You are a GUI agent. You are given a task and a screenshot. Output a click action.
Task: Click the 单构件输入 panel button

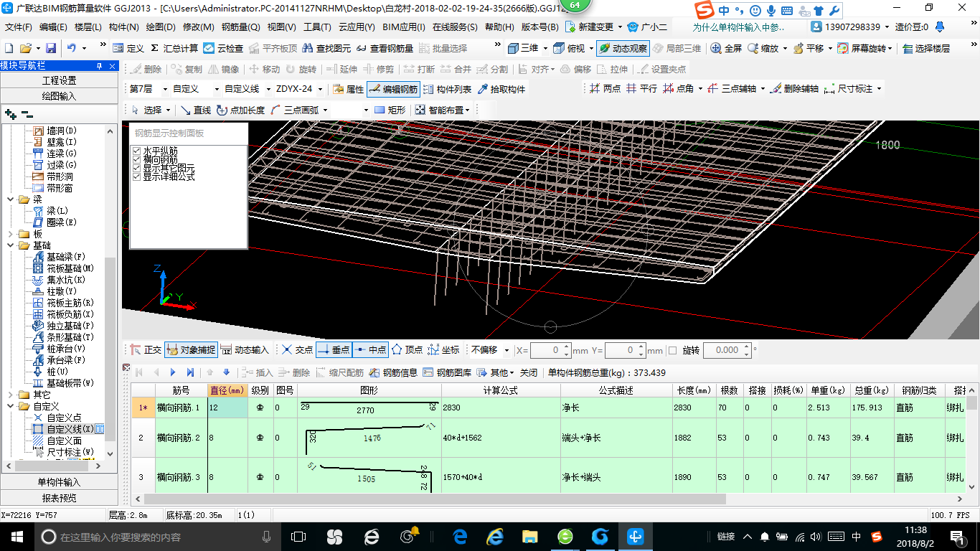click(x=59, y=482)
